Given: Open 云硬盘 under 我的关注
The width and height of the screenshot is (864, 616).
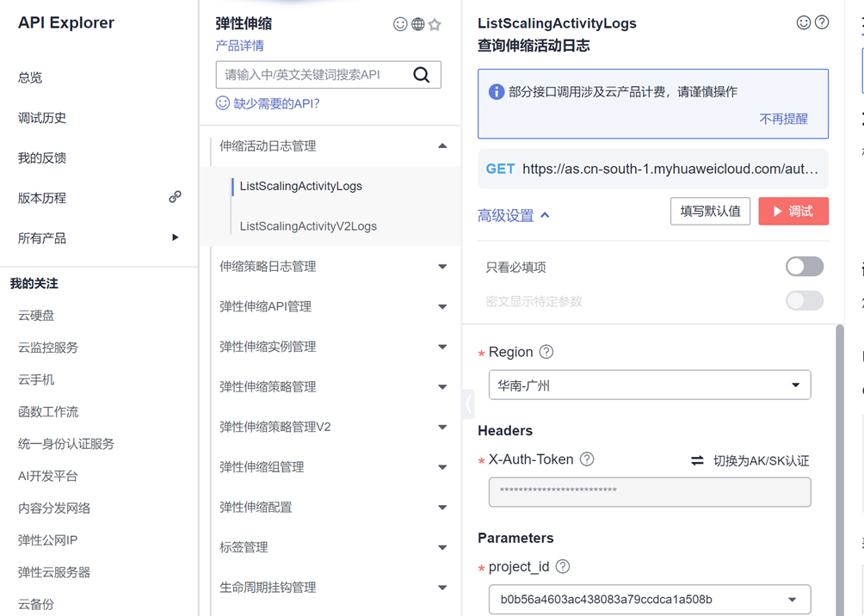Looking at the screenshot, I should [x=36, y=315].
